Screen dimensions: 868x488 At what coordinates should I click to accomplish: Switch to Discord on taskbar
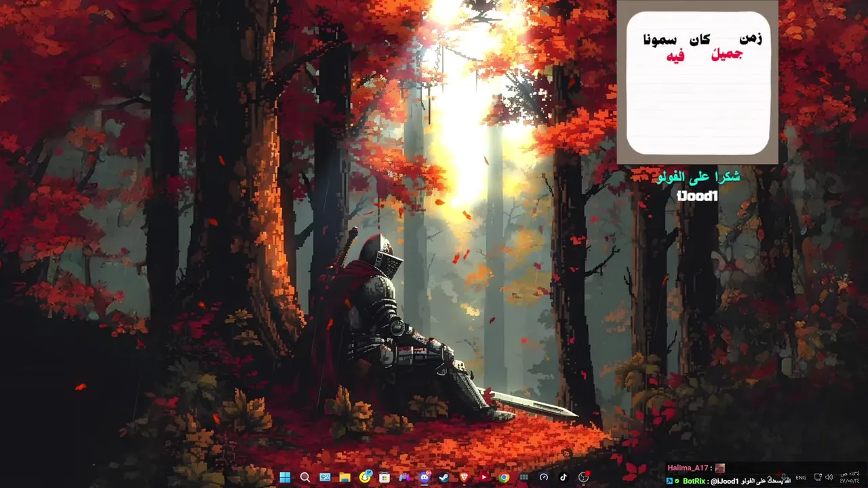click(x=425, y=476)
